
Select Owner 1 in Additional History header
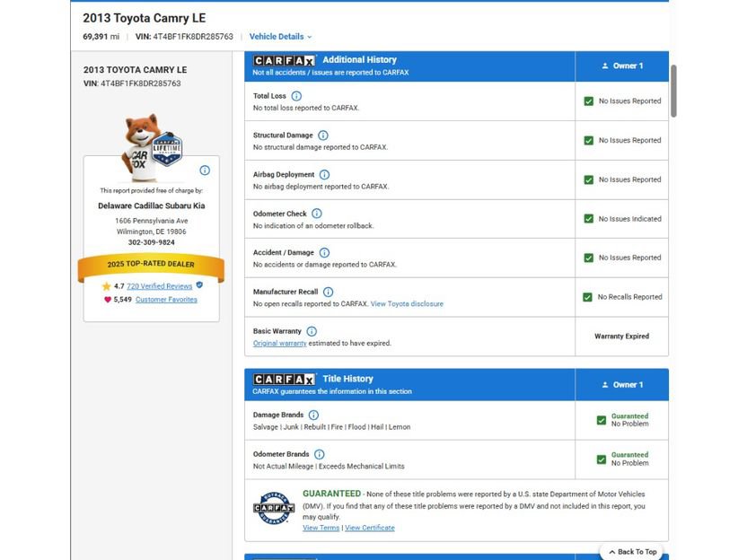point(622,66)
